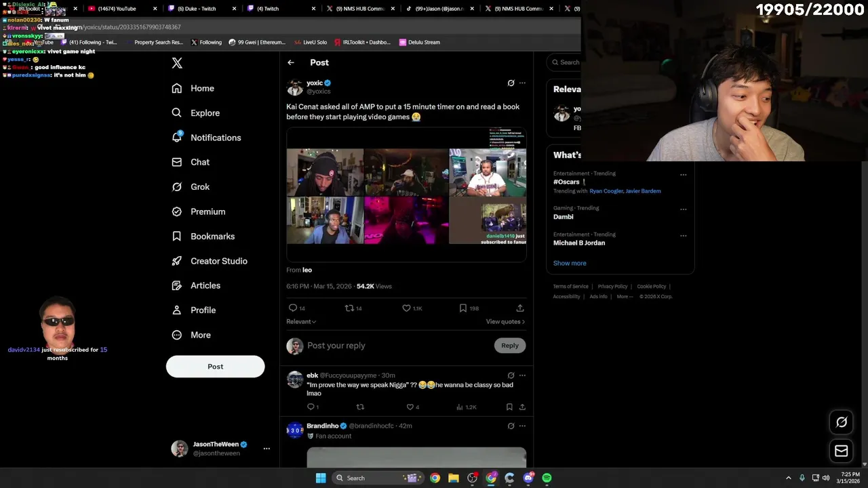Click the X logo in the sidebar
Screen dimensions: 868x488
[177, 63]
